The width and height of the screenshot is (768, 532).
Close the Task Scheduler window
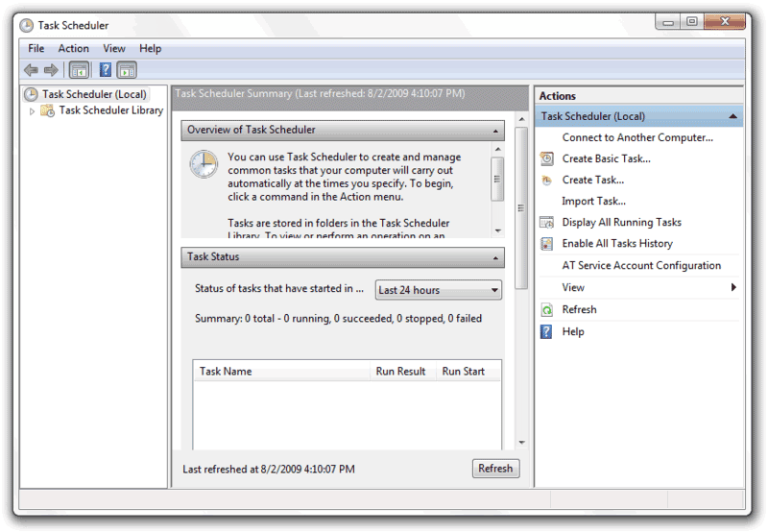(x=725, y=21)
